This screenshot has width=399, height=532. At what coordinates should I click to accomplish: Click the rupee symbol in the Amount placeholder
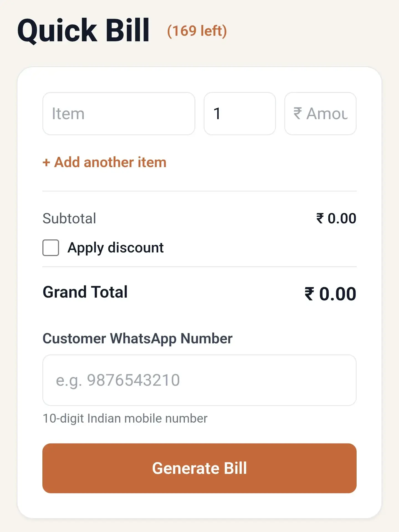tap(298, 113)
